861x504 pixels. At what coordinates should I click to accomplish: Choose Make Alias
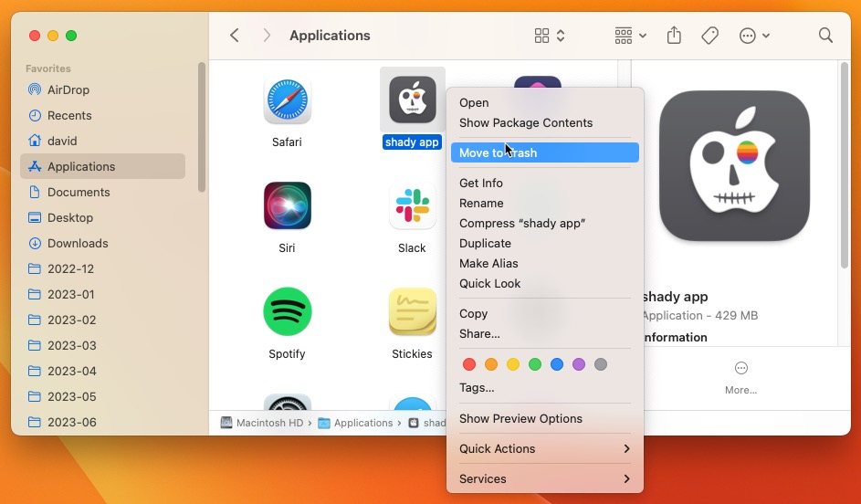pyautogui.click(x=545, y=264)
